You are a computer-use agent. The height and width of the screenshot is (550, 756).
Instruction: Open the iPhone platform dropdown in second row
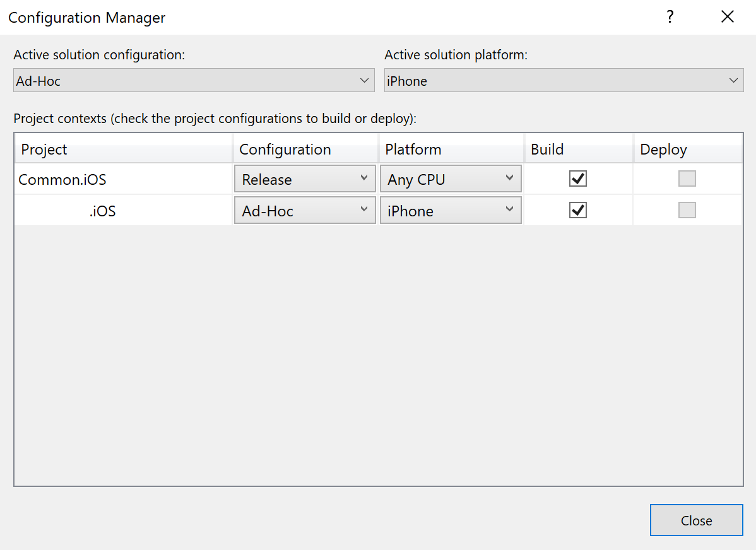[x=451, y=211]
